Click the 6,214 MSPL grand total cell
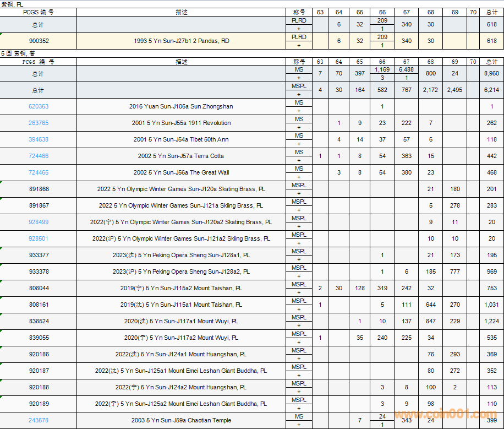 point(491,90)
